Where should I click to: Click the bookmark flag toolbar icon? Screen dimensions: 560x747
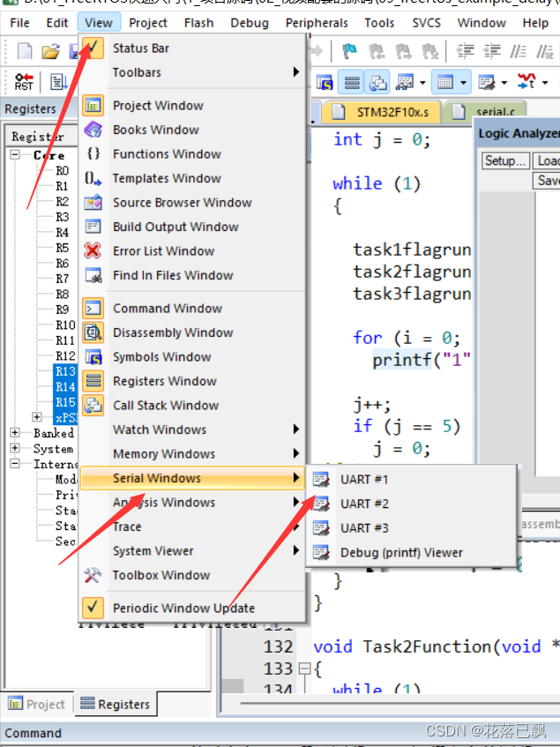point(350,50)
